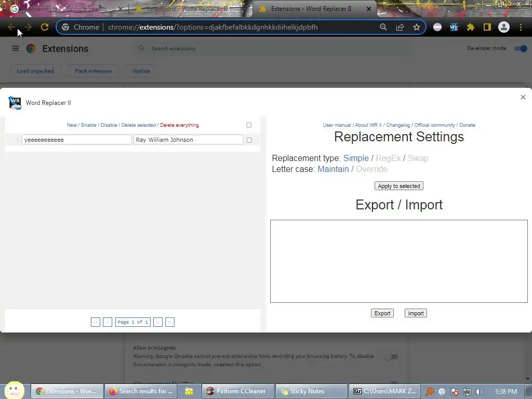The image size is (532, 399).
Task: Toggle the side panel icon in toolbar
Action: click(487, 27)
